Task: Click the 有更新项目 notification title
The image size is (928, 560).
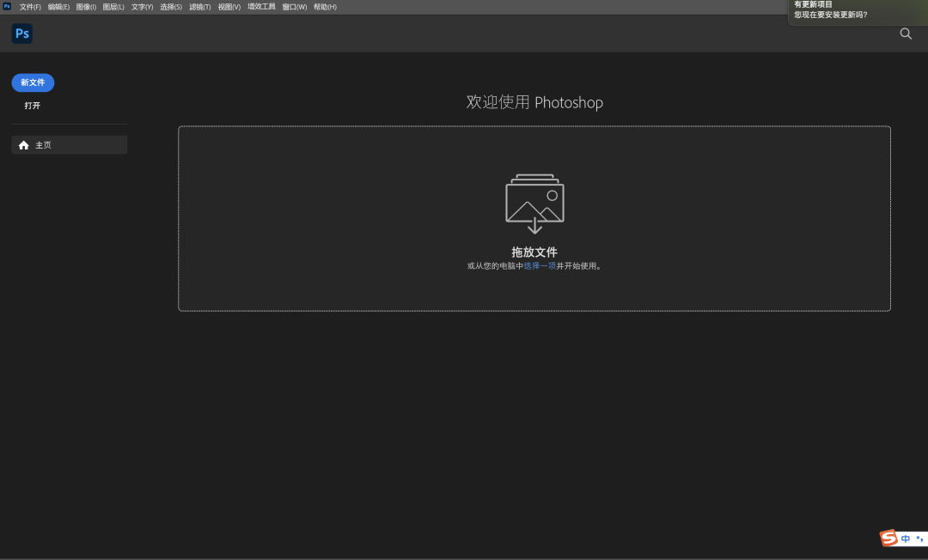Action: coord(813,5)
